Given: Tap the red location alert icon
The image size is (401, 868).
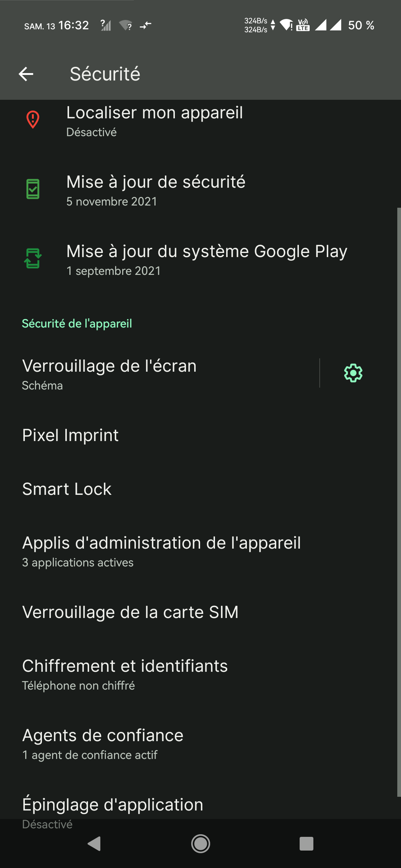Looking at the screenshot, I should (33, 119).
